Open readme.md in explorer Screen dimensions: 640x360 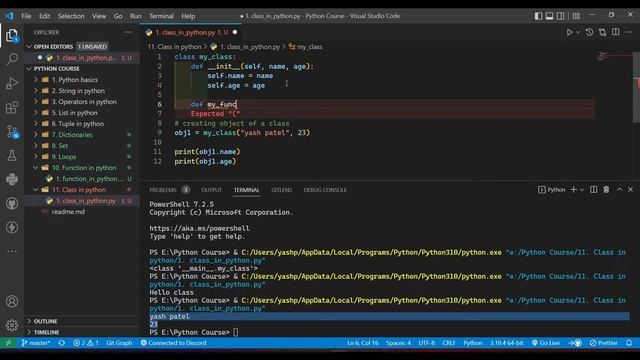[82, 212]
